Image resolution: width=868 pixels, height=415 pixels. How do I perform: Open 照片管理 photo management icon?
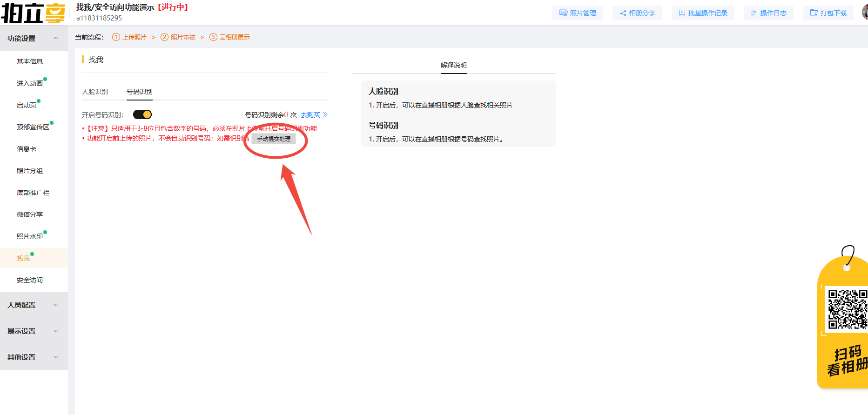(x=563, y=13)
